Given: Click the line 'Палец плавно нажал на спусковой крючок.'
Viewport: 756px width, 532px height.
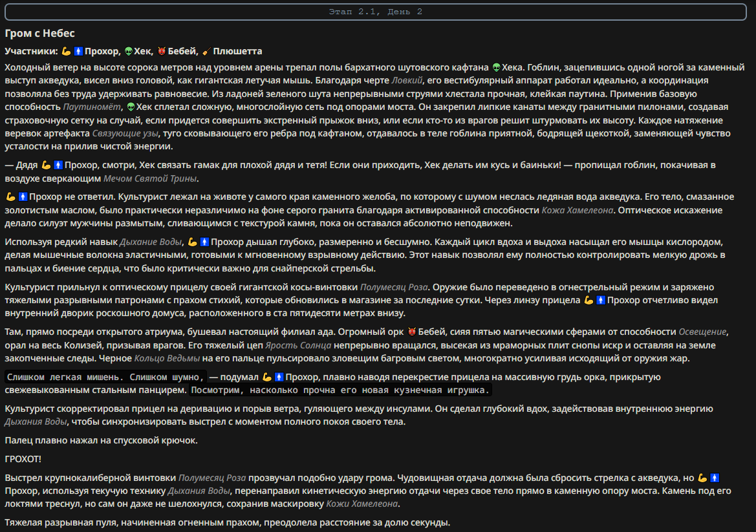Looking at the screenshot, I should (102, 440).
